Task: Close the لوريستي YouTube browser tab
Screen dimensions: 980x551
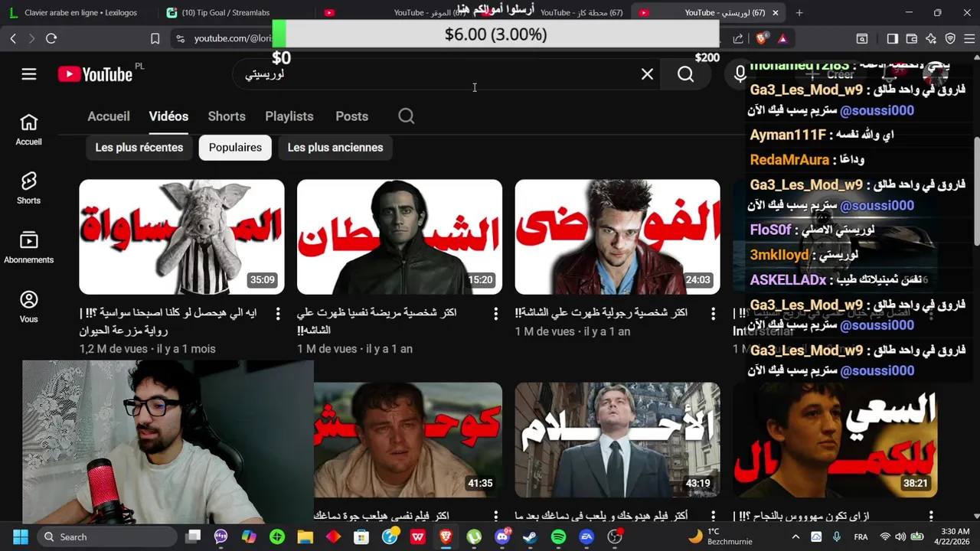Action: tap(775, 12)
